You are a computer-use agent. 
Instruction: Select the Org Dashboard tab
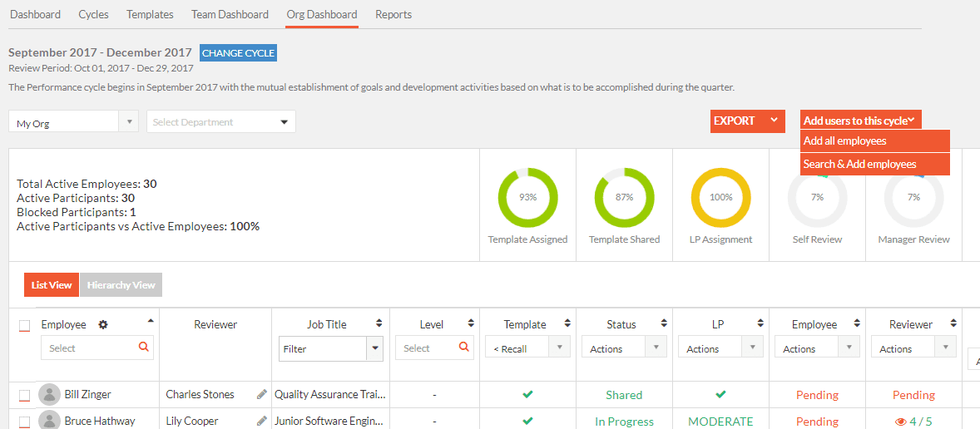(322, 14)
